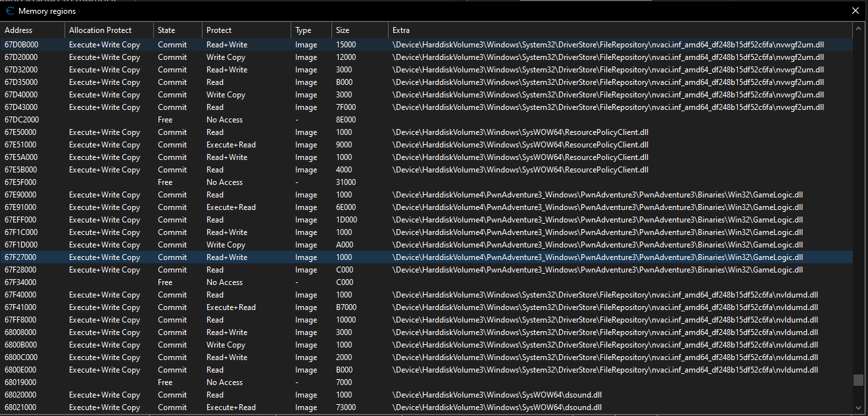Select the dsound.dll row at 68020000
The height and width of the screenshot is (416, 868).
[x=426, y=395]
